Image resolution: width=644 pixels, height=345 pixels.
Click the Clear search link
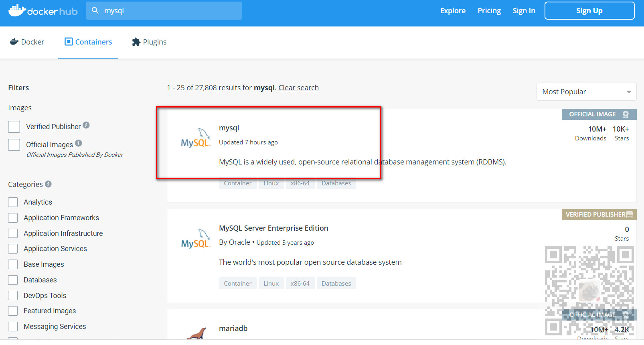click(299, 87)
